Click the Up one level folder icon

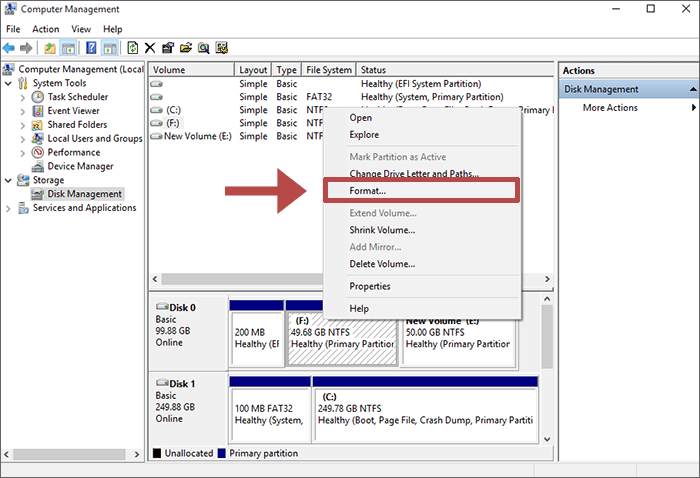pos(50,48)
